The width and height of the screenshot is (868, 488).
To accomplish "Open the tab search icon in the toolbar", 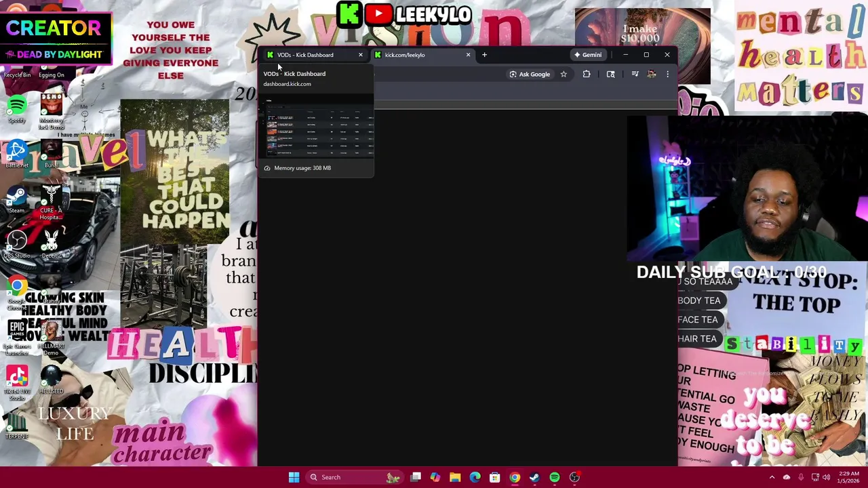I will coord(610,74).
